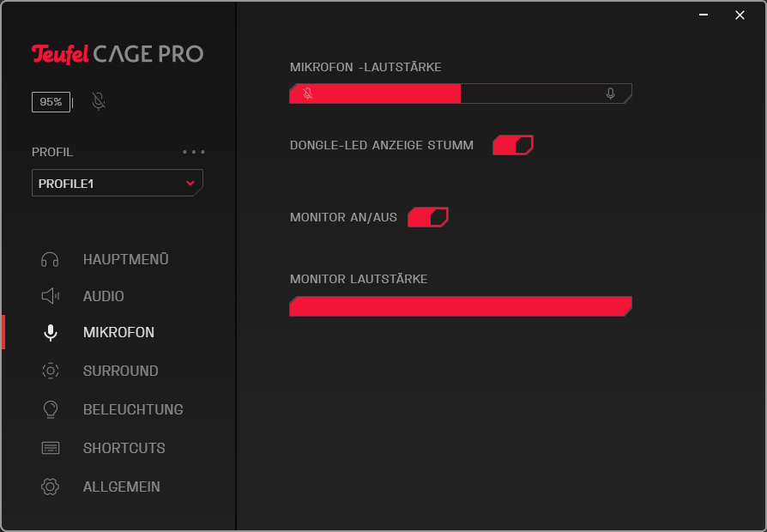Click the mic icon at the slider's right end

point(611,94)
